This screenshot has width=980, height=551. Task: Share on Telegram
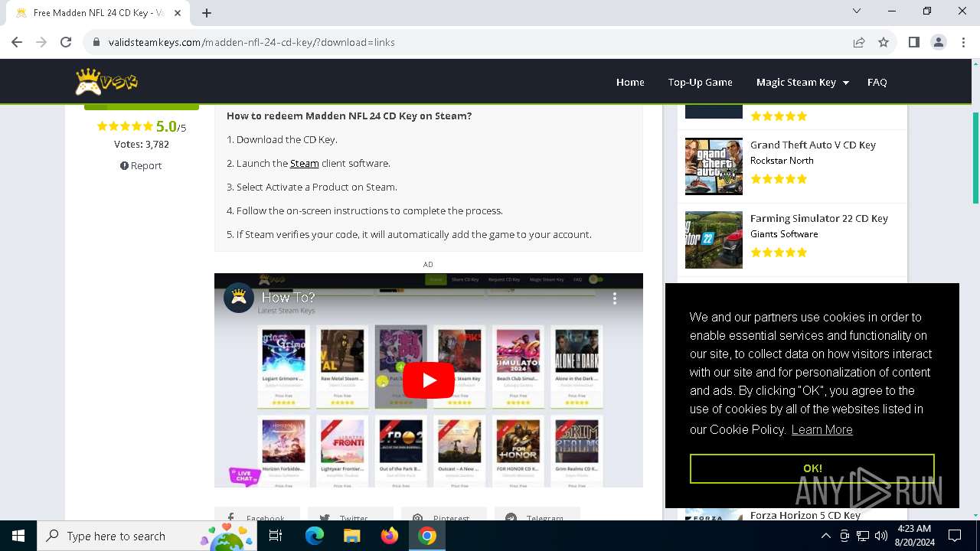coord(537,514)
